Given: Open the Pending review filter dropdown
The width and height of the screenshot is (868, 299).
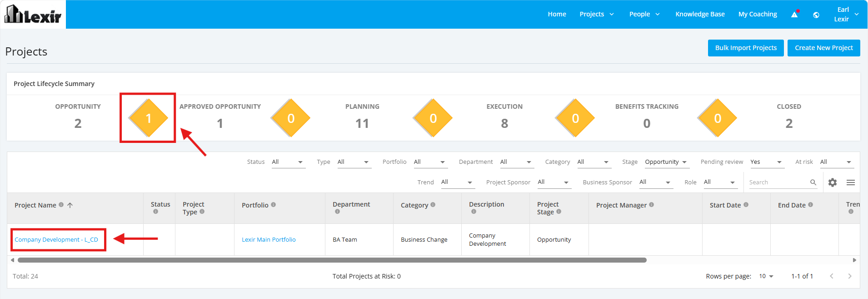Looking at the screenshot, I should pyautogui.click(x=767, y=162).
